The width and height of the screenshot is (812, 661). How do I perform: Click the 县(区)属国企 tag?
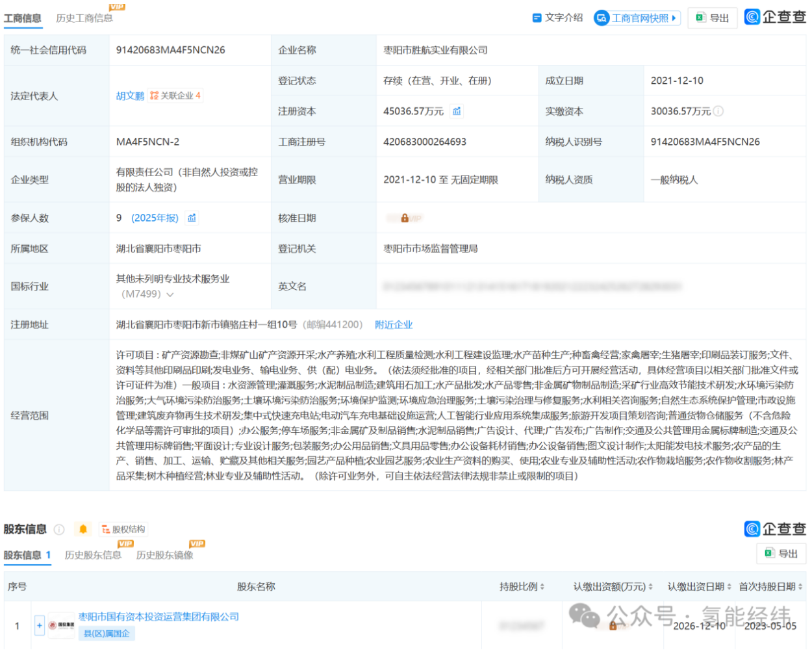107,633
